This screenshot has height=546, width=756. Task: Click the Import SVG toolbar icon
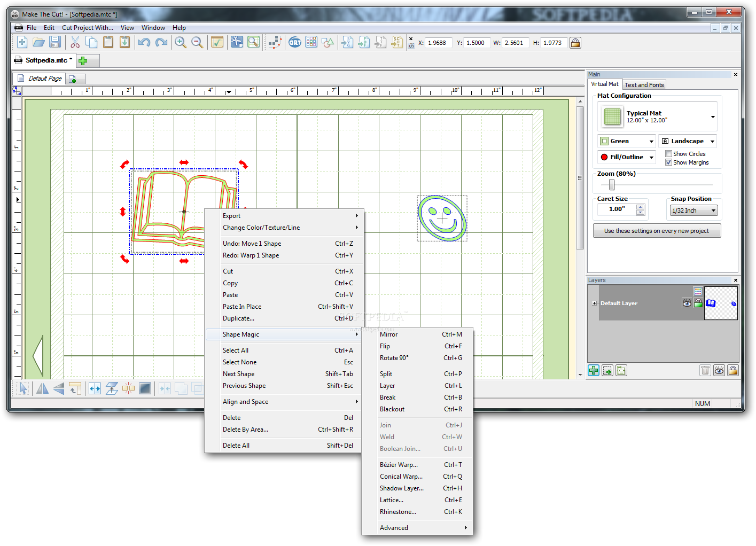347,42
